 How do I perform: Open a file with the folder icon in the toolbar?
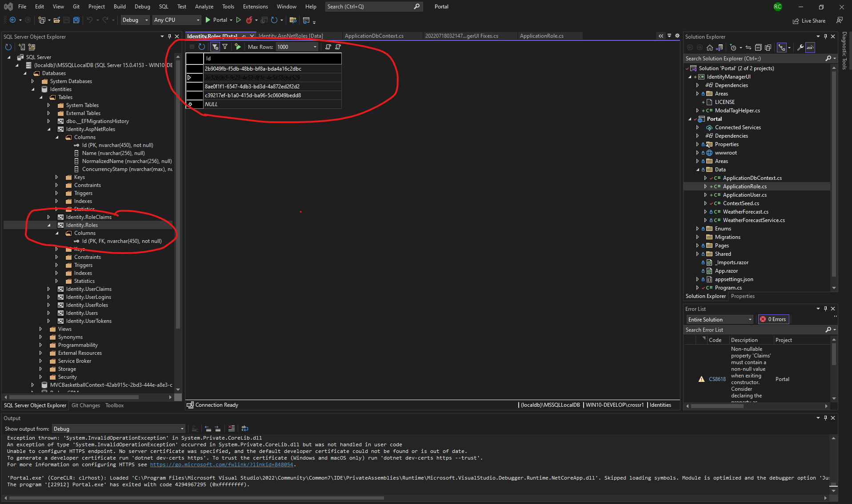coord(57,20)
